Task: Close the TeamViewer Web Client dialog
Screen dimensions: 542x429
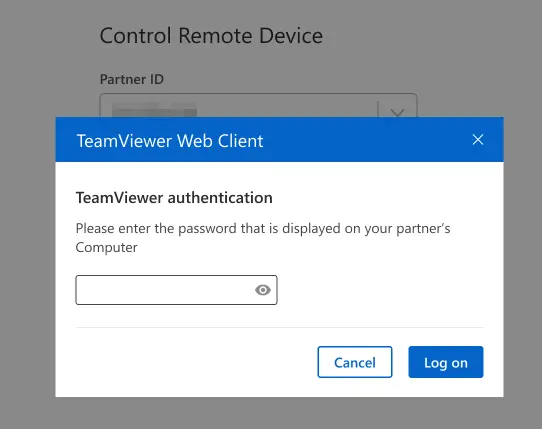Action: point(478,140)
